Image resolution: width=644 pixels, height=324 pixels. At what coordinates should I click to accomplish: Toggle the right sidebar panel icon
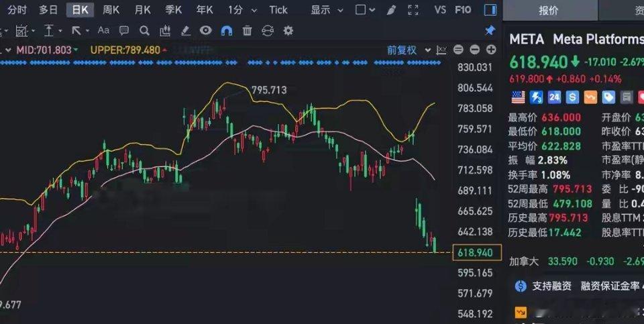(x=490, y=10)
